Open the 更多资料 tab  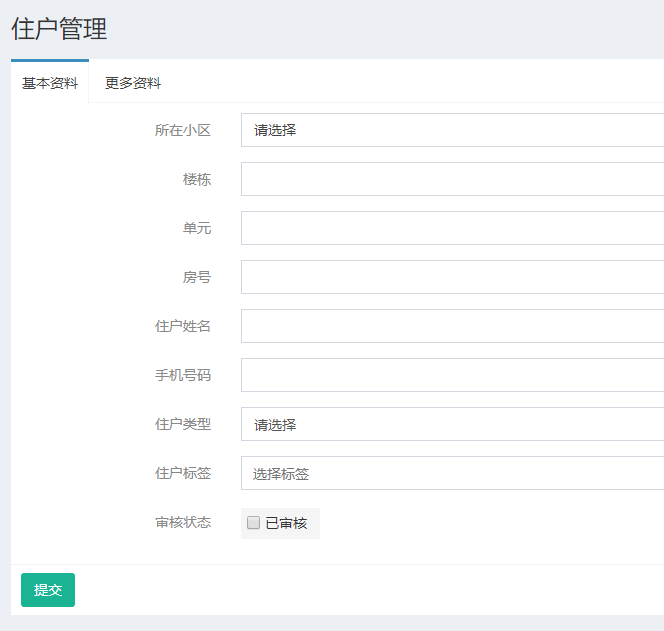tap(133, 84)
